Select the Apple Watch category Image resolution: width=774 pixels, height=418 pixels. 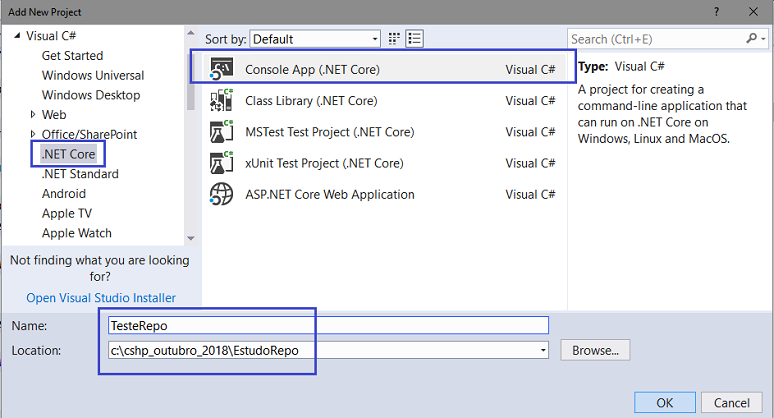coord(77,233)
